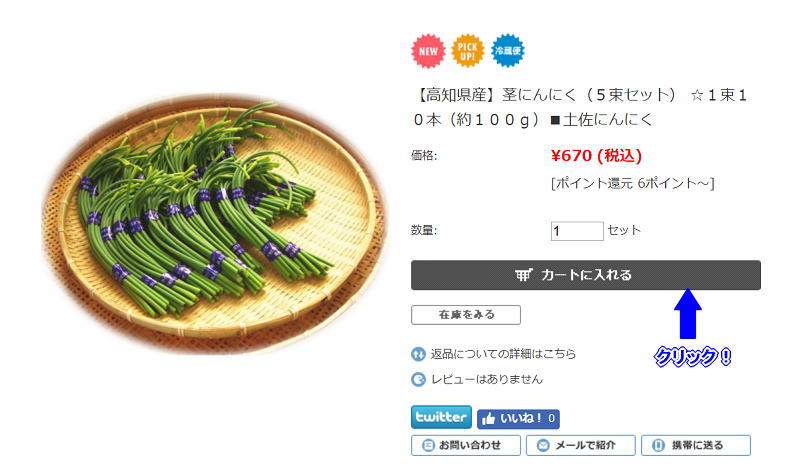The image size is (800, 470).
Task: Open レビューはありません link
Action: pyautogui.click(x=487, y=380)
